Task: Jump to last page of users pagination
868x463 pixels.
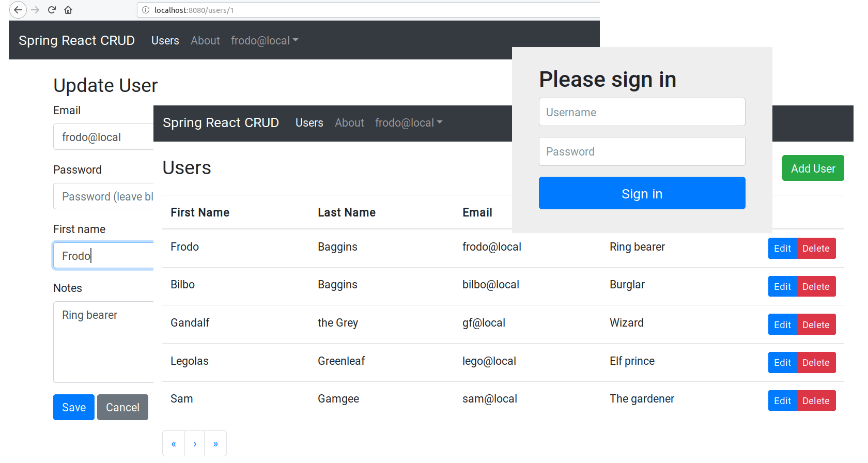Action: coord(215,444)
